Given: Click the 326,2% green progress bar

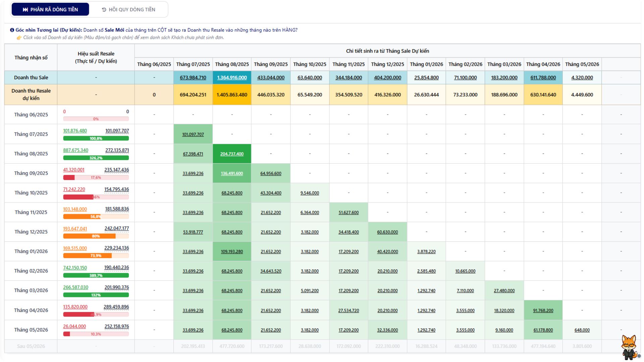Looking at the screenshot, I should (96, 158).
